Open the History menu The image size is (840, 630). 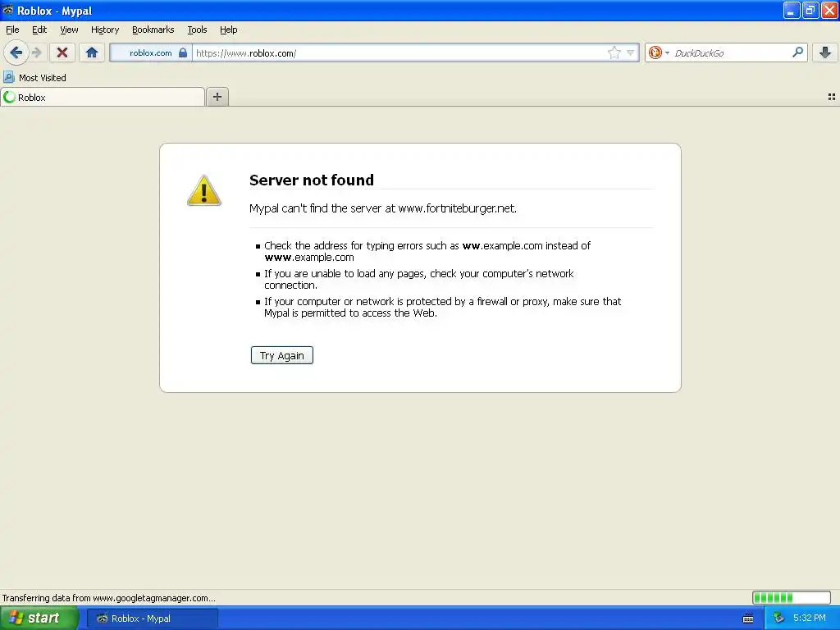(x=105, y=30)
